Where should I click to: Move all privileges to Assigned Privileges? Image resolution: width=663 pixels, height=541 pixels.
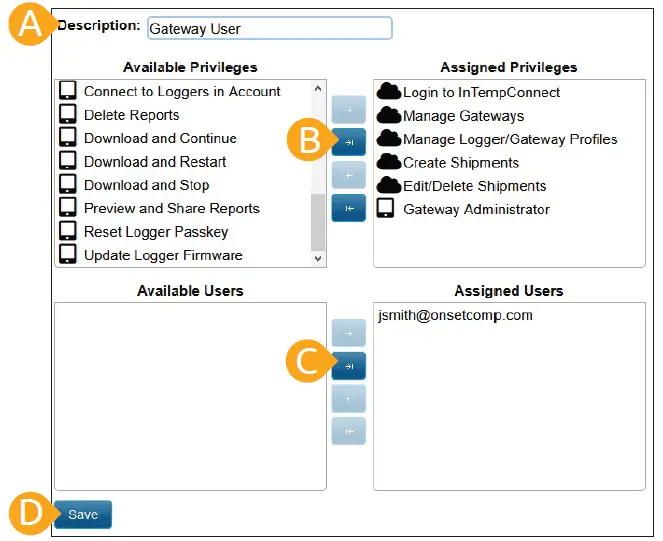point(348,142)
